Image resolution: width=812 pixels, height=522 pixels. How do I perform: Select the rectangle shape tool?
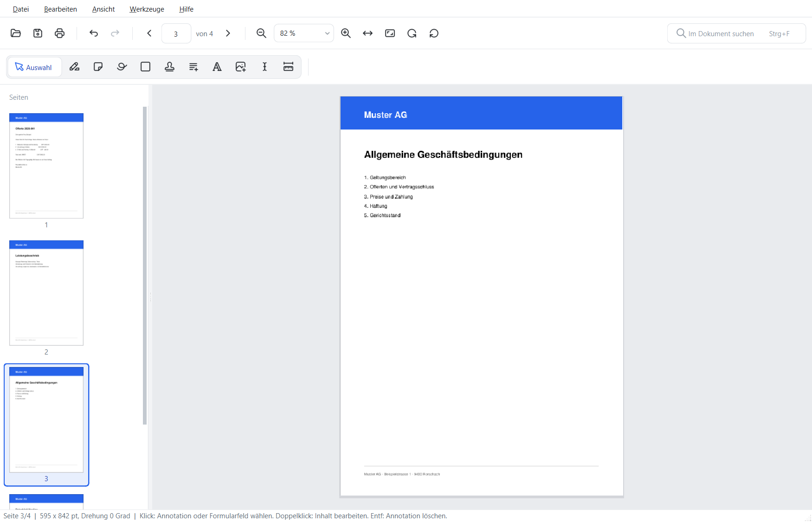[146, 67]
